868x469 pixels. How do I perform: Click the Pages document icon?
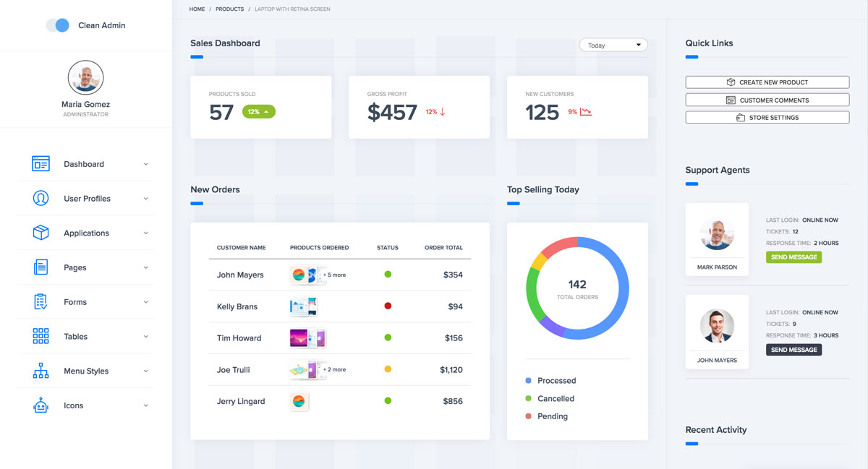41,267
